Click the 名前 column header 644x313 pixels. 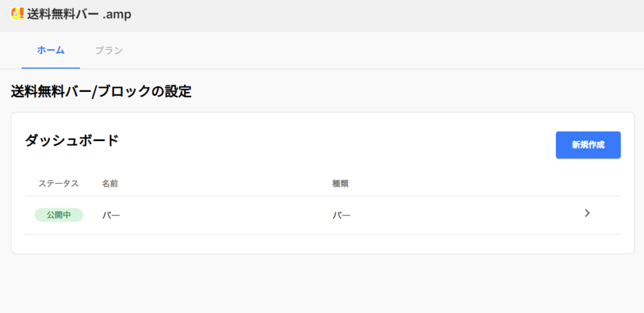point(110,184)
